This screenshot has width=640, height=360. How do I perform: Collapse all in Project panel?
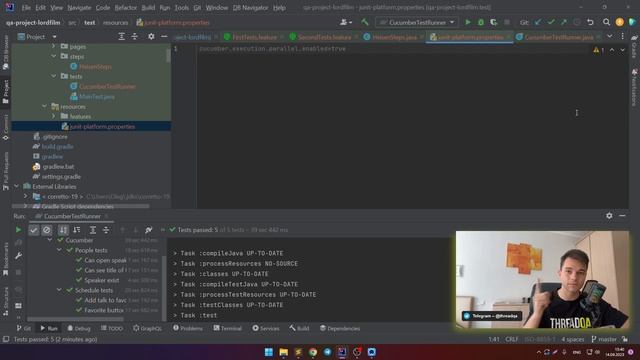point(134,36)
